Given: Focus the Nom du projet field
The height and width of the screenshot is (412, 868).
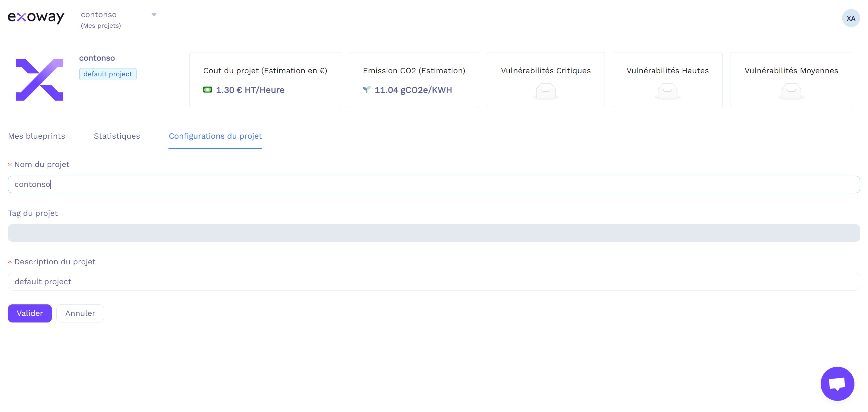Looking at the screenshot, I should pyautogui.click(x=434, y=184).
